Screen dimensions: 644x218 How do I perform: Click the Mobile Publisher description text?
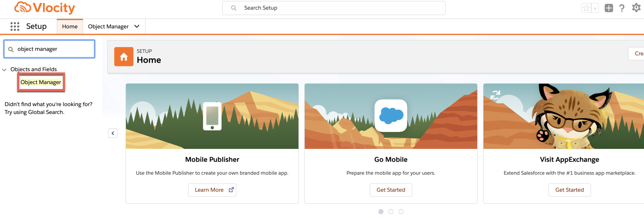coord(212,173)
